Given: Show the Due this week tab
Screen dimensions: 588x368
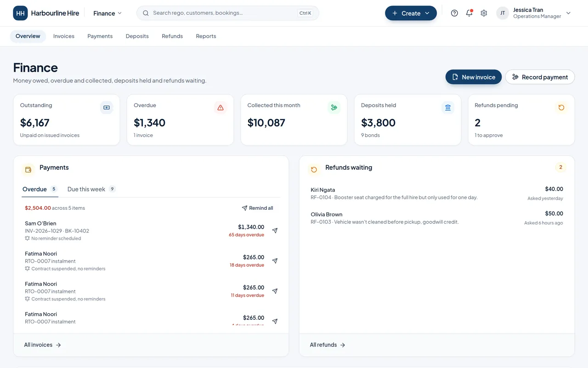Looking at the screenshot, I should [x=91, y=190].
